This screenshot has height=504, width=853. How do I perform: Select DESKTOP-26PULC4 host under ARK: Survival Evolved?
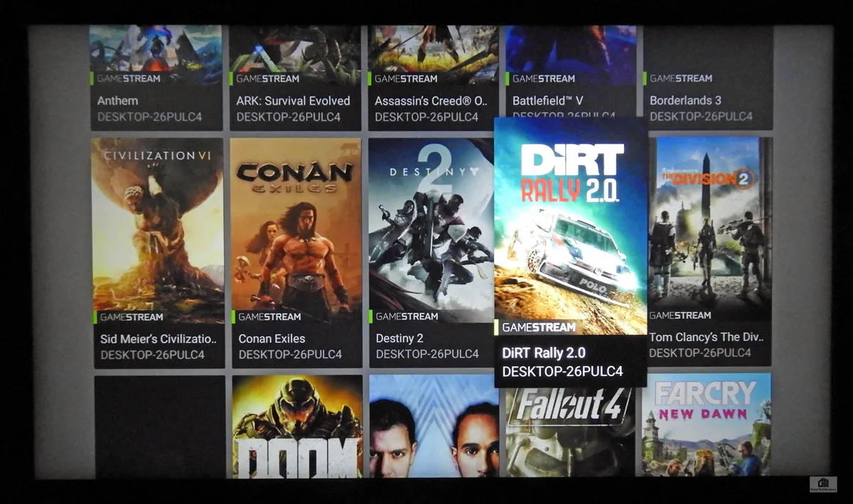click(x=289, y=117)
